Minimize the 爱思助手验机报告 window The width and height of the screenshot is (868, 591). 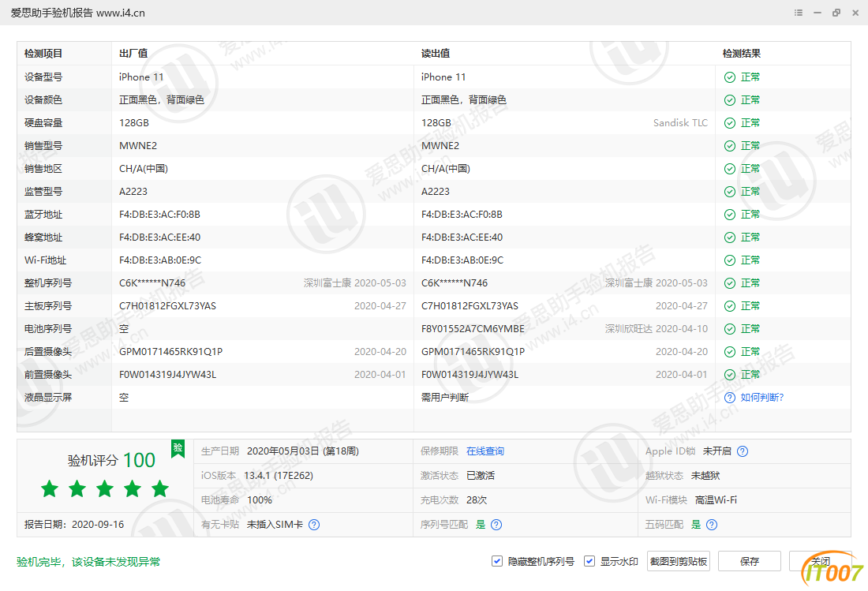point(817,13)
